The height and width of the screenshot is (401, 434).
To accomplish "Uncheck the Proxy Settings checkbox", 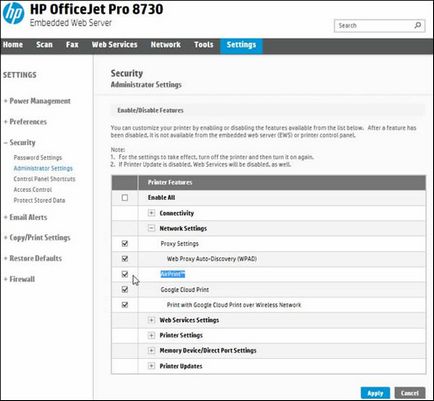I will [x=125, y=244].
